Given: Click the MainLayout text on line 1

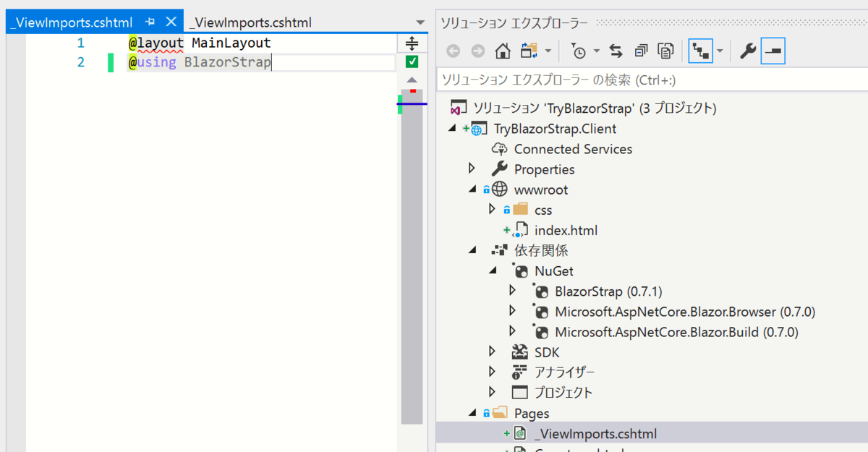Looking at the screenshot, I should (231, 43).
